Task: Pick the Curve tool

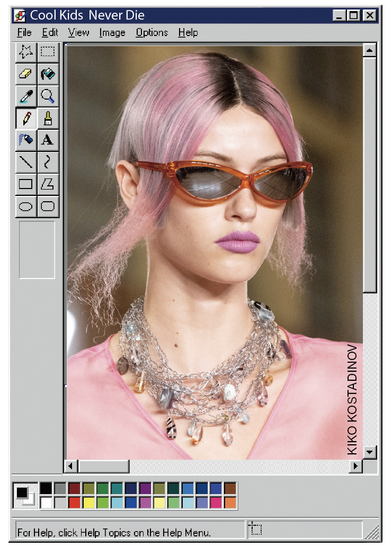Action: click(48, 162)
